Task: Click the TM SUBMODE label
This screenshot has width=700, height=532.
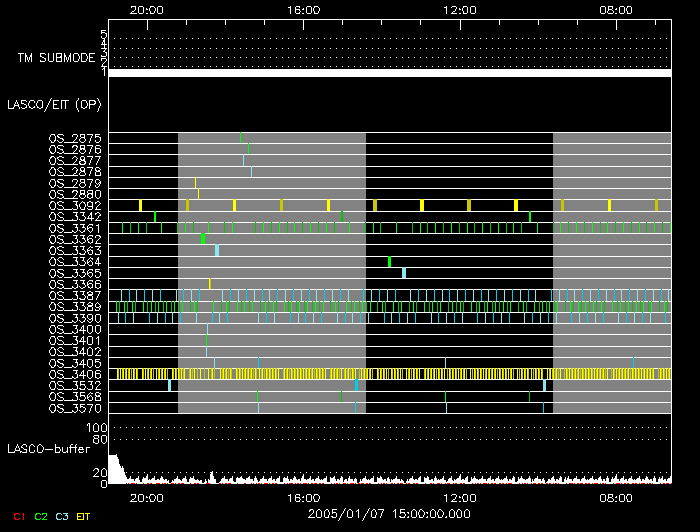Action: [55, 58]
